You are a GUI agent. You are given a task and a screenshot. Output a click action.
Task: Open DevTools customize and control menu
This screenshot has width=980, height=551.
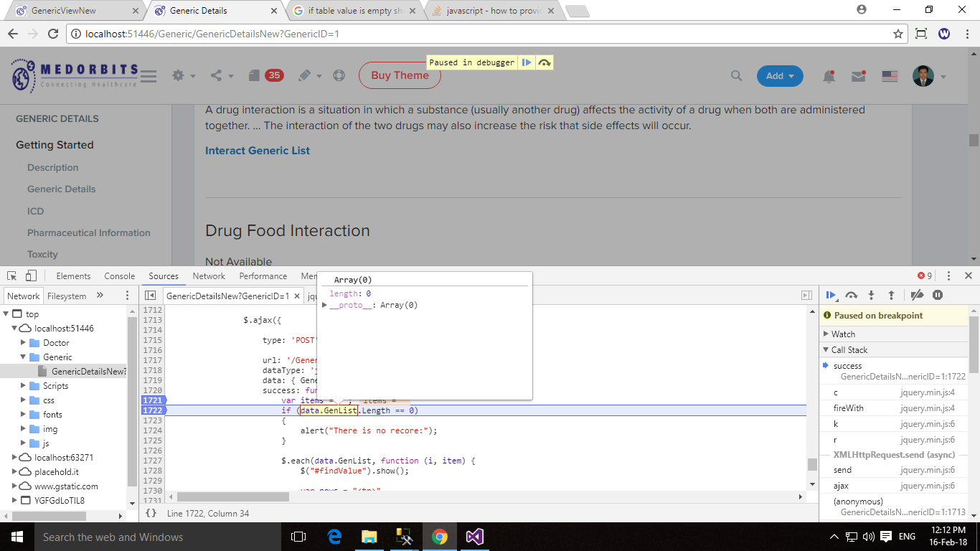tap(948, 276)
